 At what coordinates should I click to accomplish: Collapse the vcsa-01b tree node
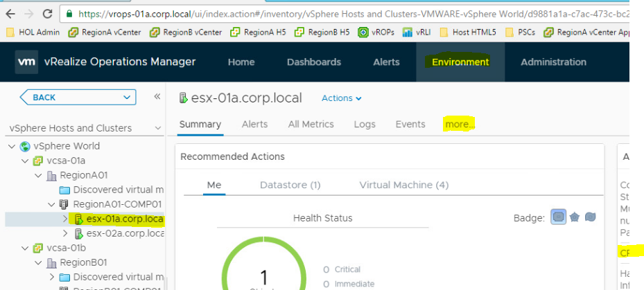tap(25, 248)
